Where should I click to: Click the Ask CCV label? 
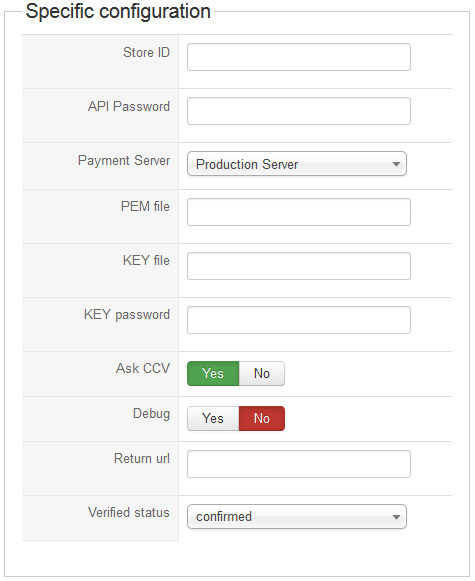[x=143, y=368]
